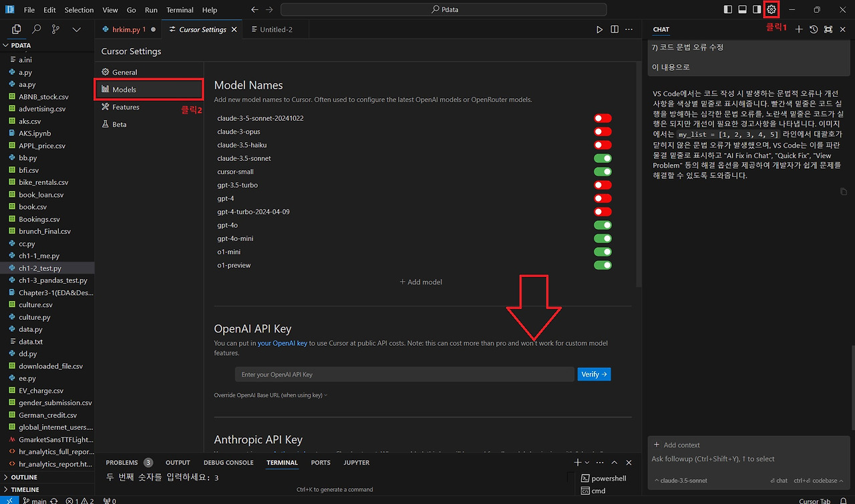The width and height of the screenshot is (855, 504).
Task: Enable the gpt-3.5-turbo model
Action: coord(603,185)
